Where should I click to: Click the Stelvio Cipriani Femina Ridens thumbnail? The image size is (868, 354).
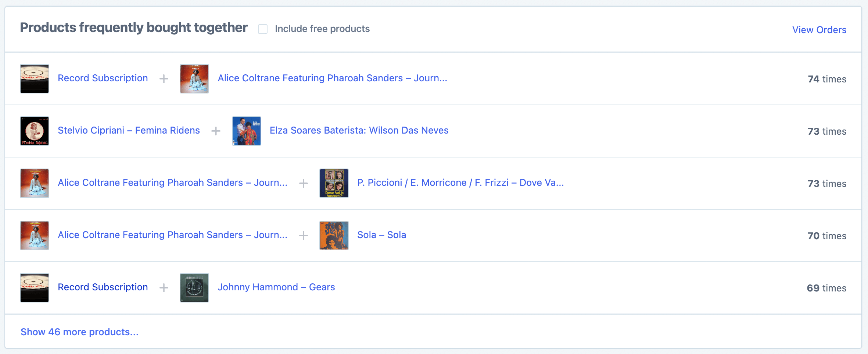tap(34, 131)
